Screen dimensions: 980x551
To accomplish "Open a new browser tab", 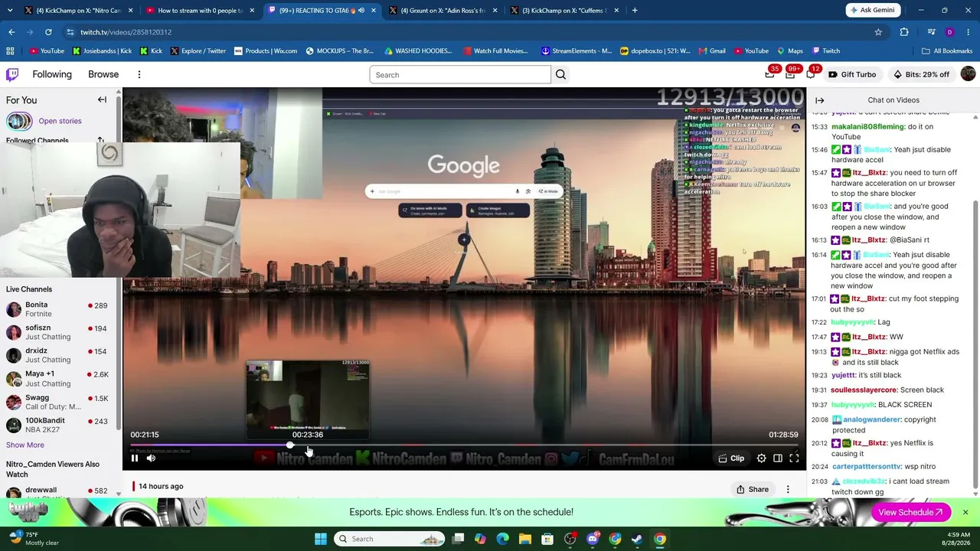I will [x=635, y=10].
